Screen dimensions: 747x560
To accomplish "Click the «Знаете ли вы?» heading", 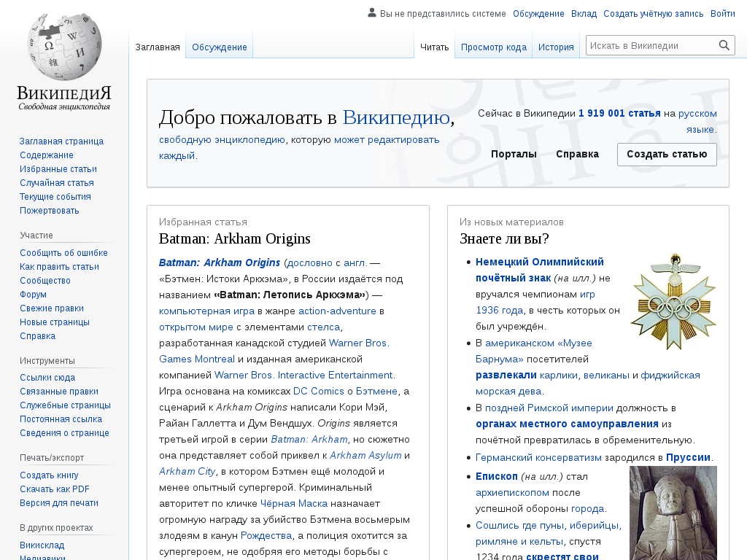I will (x=504, y=238).
